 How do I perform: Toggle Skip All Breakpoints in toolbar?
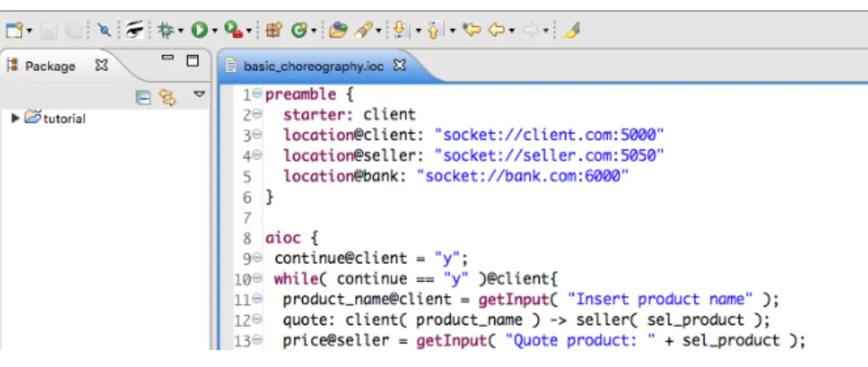(x=104, y=30)
